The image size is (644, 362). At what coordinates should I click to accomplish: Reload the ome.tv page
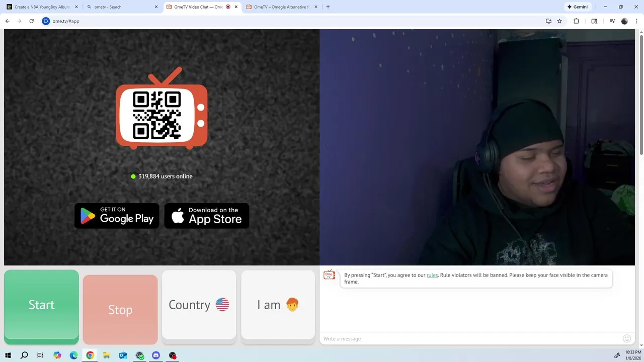coord(31,21)
